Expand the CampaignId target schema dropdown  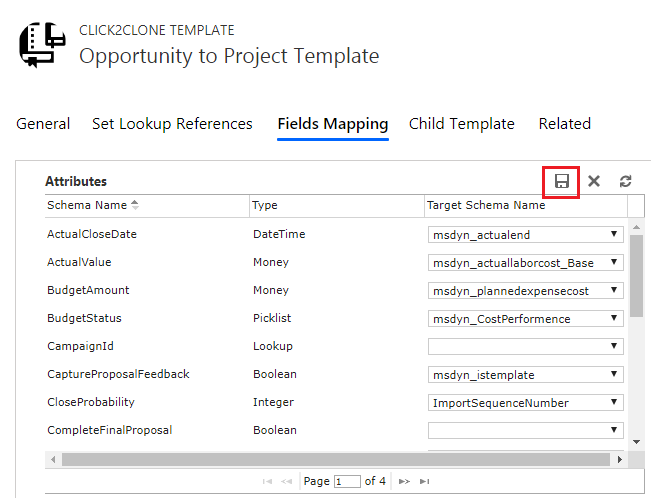click(x=526, y=346)
